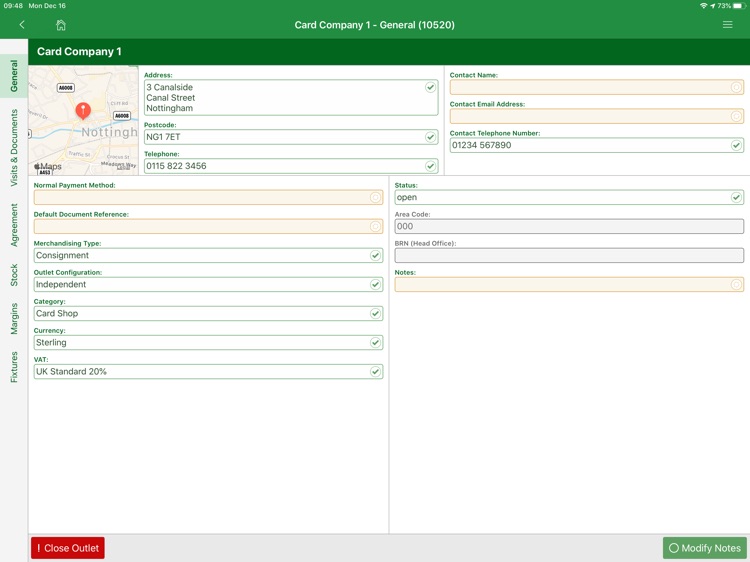
Task: Click the Status field checkmark icon
Action: point(737,198)
